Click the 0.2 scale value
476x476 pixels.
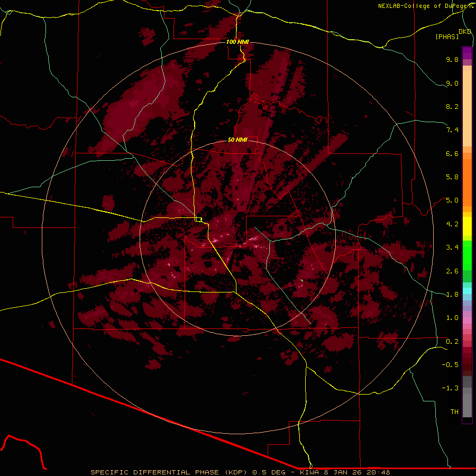tap(452, 342)
